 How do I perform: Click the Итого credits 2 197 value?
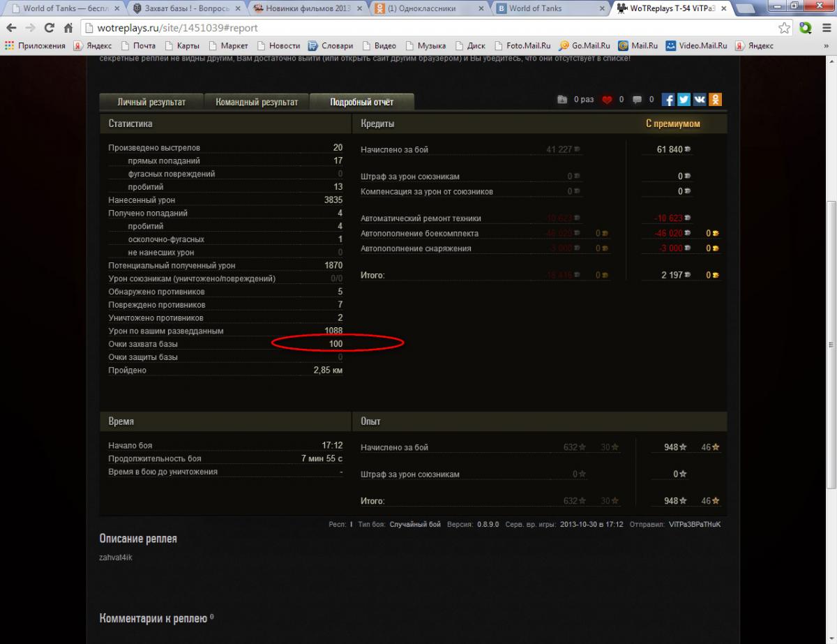point(672,276)
